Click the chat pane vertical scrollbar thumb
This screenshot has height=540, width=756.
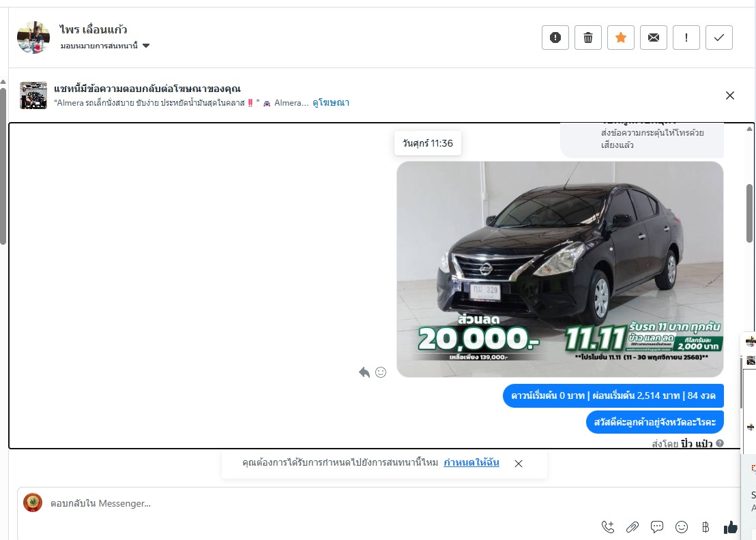pyautogui.click(x=750, y=213)
